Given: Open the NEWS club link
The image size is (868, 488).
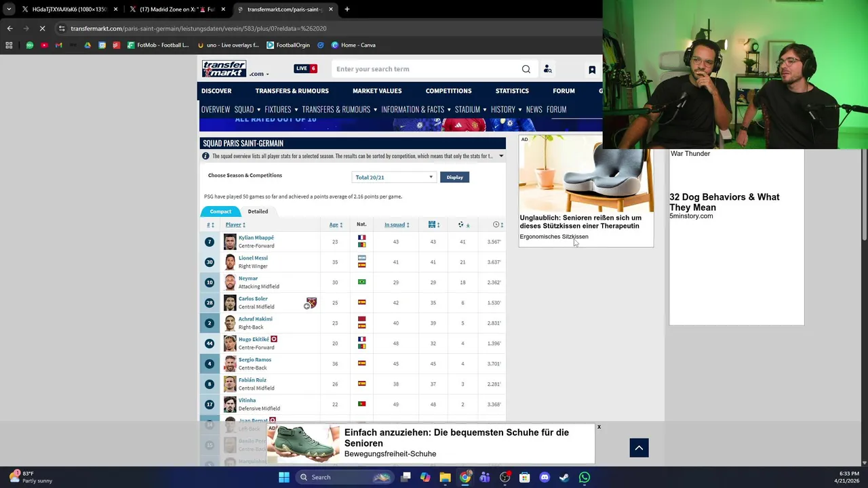Looking at the screenshot, I should coord(534,109).
